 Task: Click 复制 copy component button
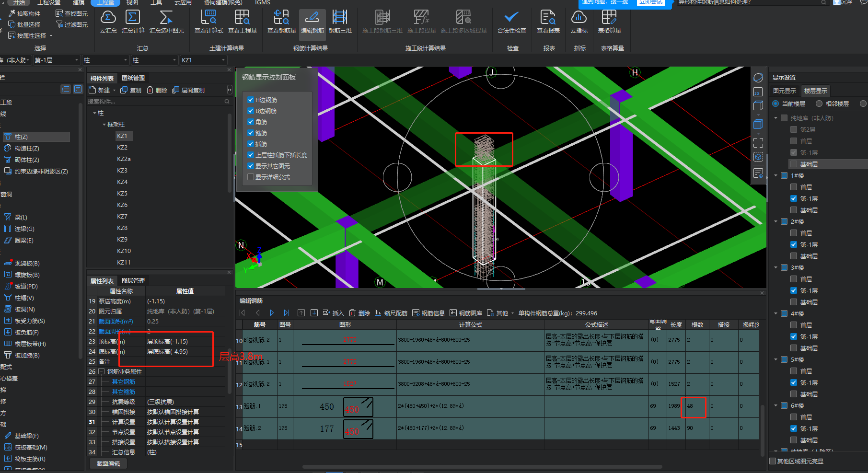(x=131, y=90)
